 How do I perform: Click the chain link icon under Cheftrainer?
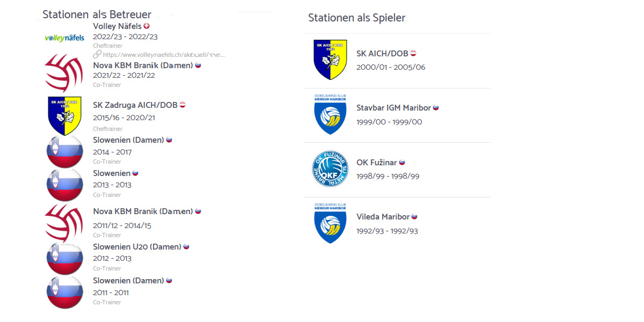pos(97,55)
